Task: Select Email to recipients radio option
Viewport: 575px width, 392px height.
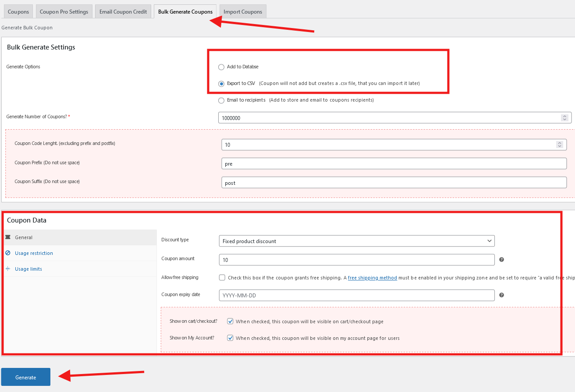Action: (x=221, y=100)
